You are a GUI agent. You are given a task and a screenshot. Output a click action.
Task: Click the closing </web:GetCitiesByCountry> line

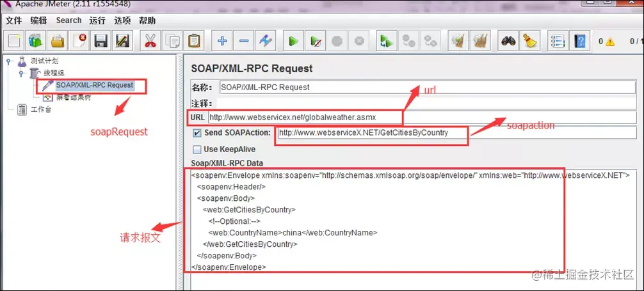[x=250, y=244]
